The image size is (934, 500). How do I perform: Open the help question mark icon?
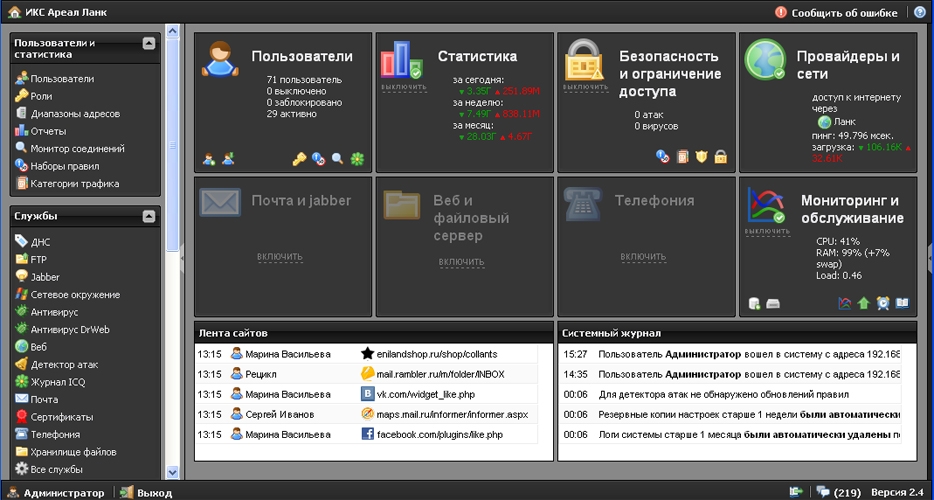point(920,12)
